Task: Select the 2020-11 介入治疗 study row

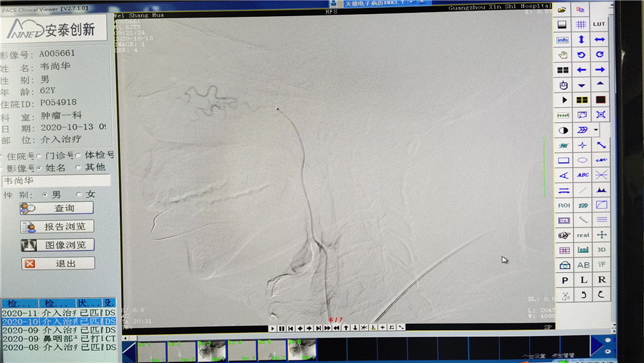Action: point(59,313)
